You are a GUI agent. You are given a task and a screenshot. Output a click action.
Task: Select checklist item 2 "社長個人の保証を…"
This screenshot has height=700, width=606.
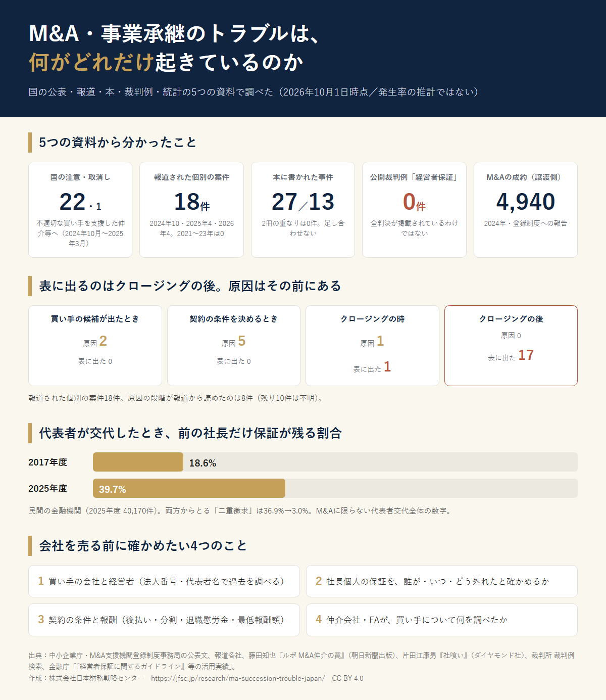click(x=442, y=581)
